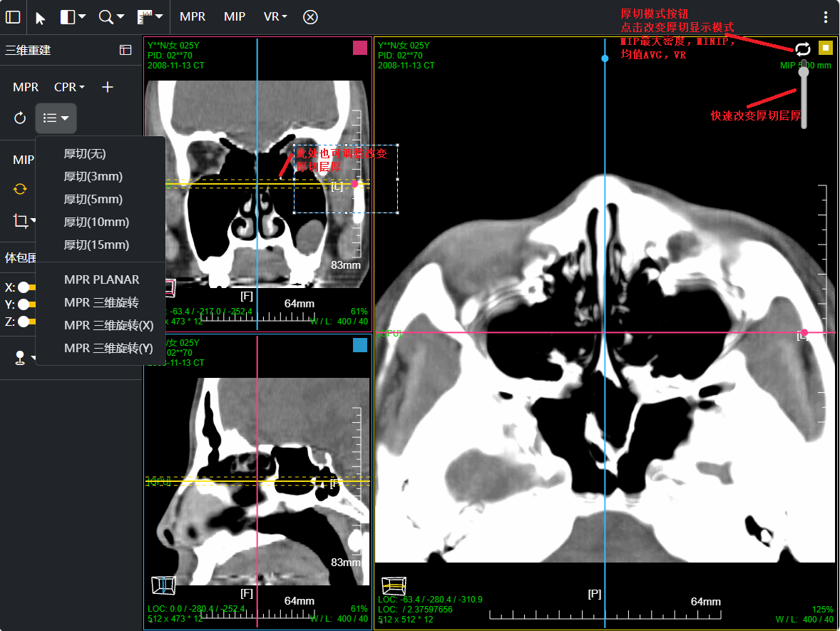Click axial view W / L: 400 / 40
Image resolution: width=840 pixels, height=631 pixels.
pos(804,619)
